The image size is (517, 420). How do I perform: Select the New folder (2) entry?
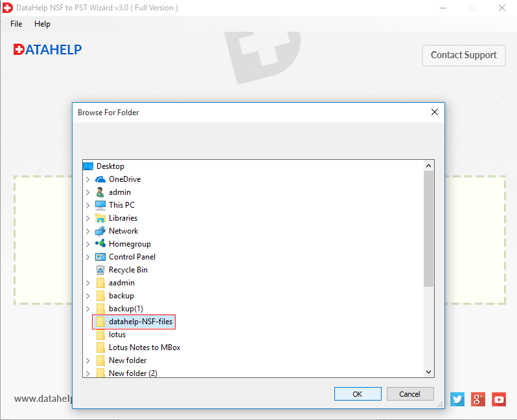click(x=133, y=373)
